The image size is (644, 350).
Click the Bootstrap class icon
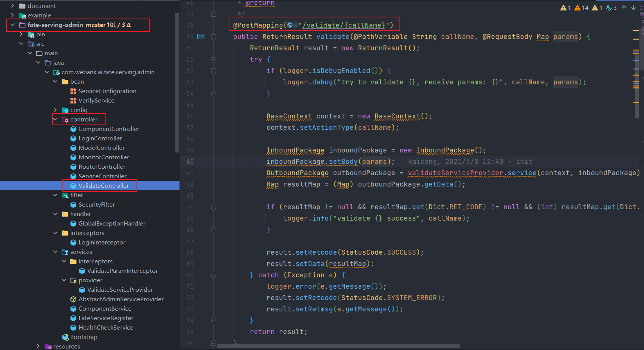[65, 337]
